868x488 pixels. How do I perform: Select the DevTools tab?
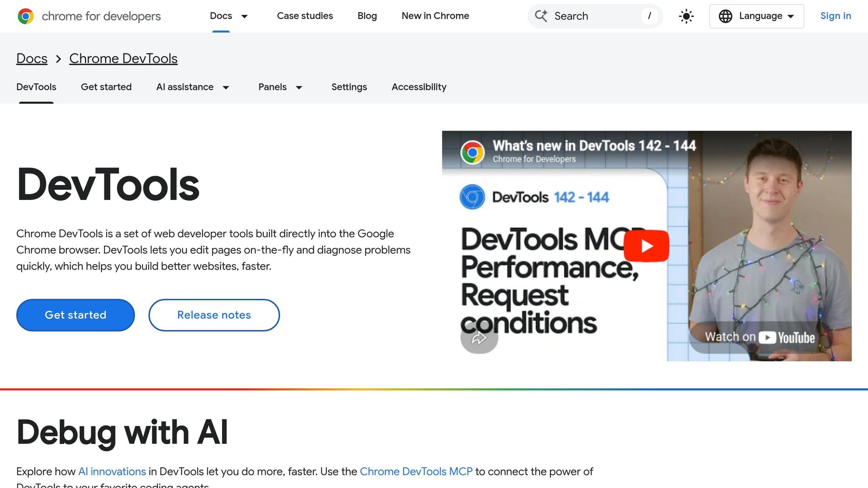point(36,87)
